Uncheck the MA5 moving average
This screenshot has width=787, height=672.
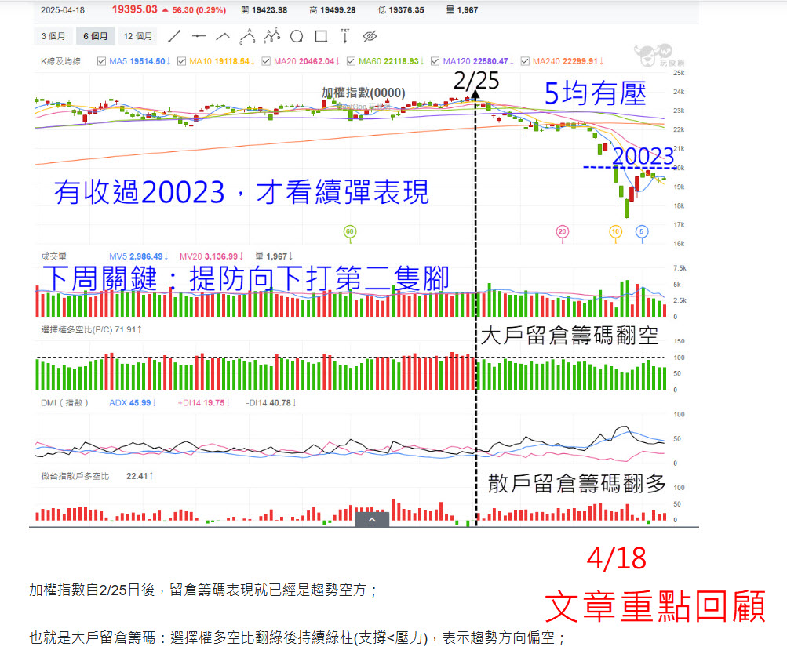point(101,60)
